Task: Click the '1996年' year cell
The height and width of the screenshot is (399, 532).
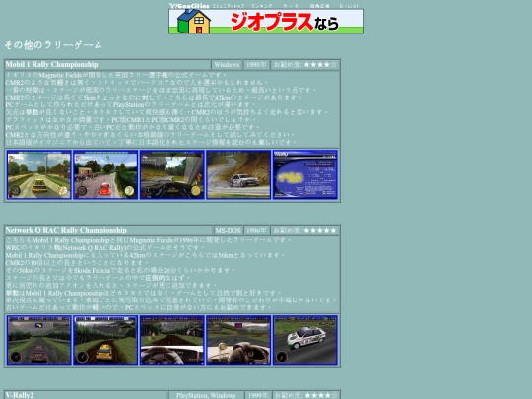Action: (256, 230)
